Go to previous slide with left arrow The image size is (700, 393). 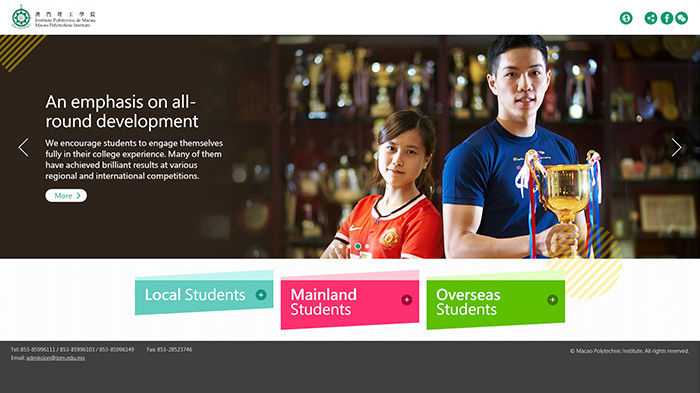point(23,147)
